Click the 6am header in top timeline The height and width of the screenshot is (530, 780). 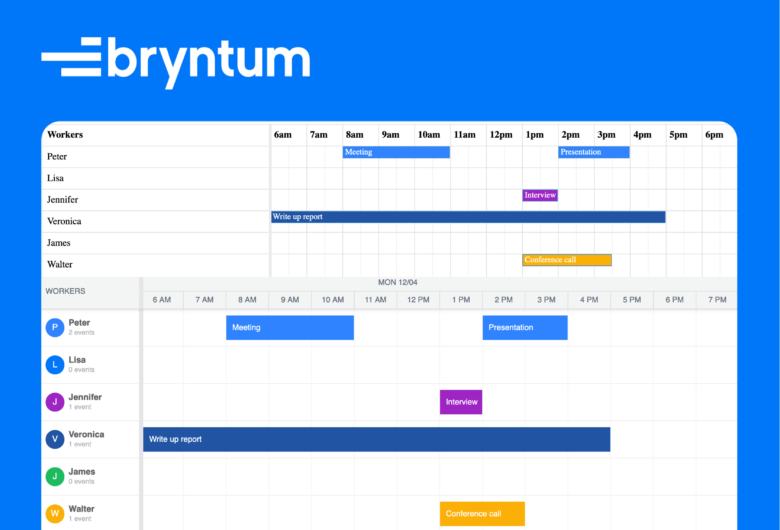(289, 135)
